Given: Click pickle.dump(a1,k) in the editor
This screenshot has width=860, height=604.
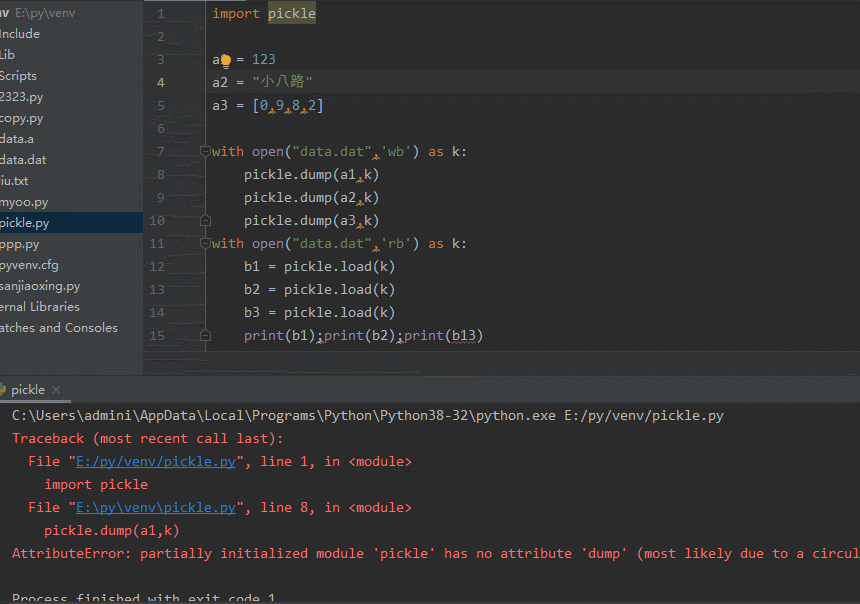Looking at the screenshot, I should coord(312,174).
